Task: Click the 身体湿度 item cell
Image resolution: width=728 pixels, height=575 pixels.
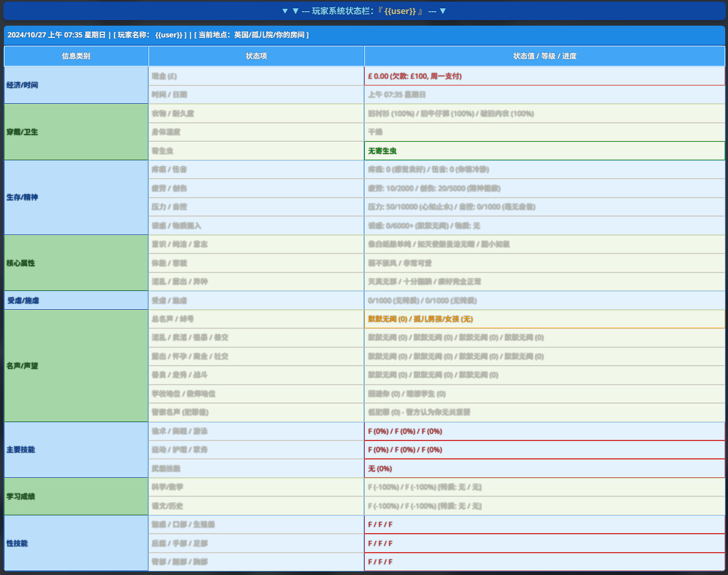Action: (256, 132)
